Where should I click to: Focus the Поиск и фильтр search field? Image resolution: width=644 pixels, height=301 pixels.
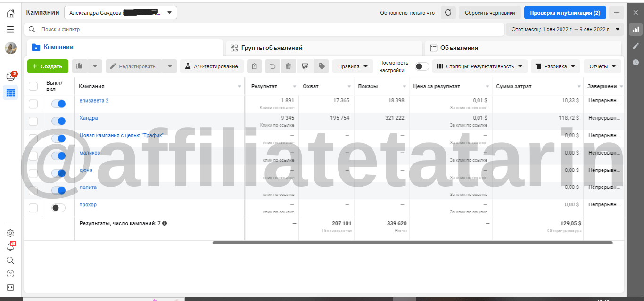(x=264, y=29)
